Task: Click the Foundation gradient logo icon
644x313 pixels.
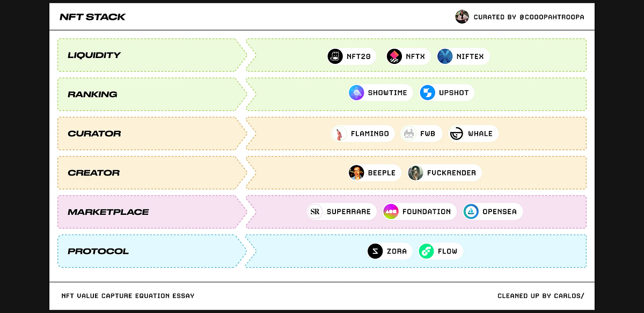Action: point(391,212)
